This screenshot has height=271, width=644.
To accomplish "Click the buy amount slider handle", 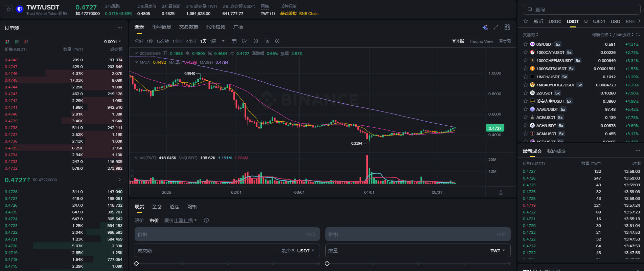I will pos(136,264).
